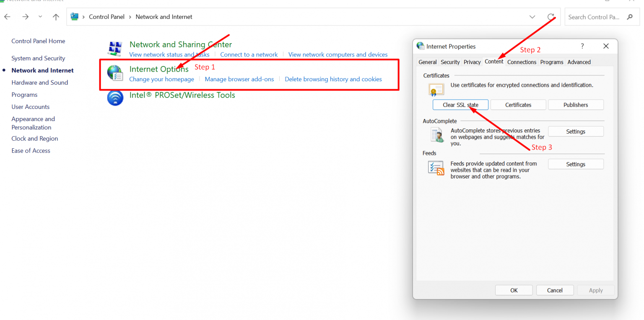Select the Intel PROSet/Wireless Tools icon
Viewport: 644px width, 320px height.
pos(115,98)
